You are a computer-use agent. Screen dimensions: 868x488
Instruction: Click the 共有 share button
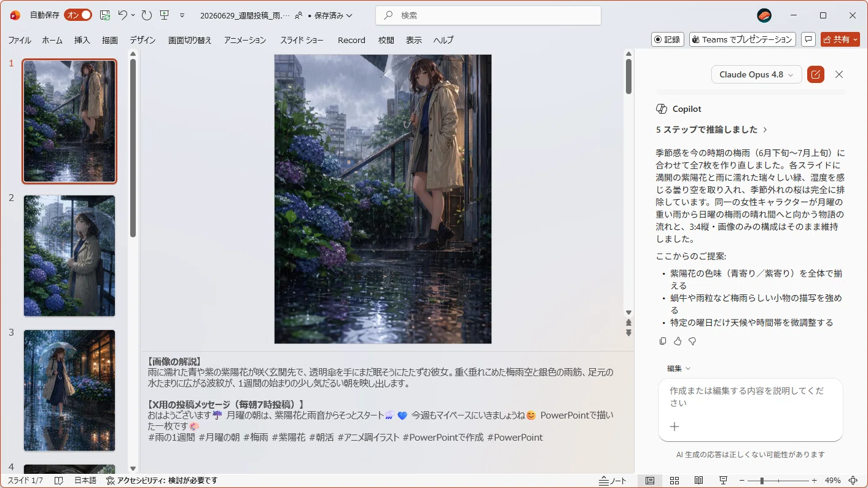[840, 39]
